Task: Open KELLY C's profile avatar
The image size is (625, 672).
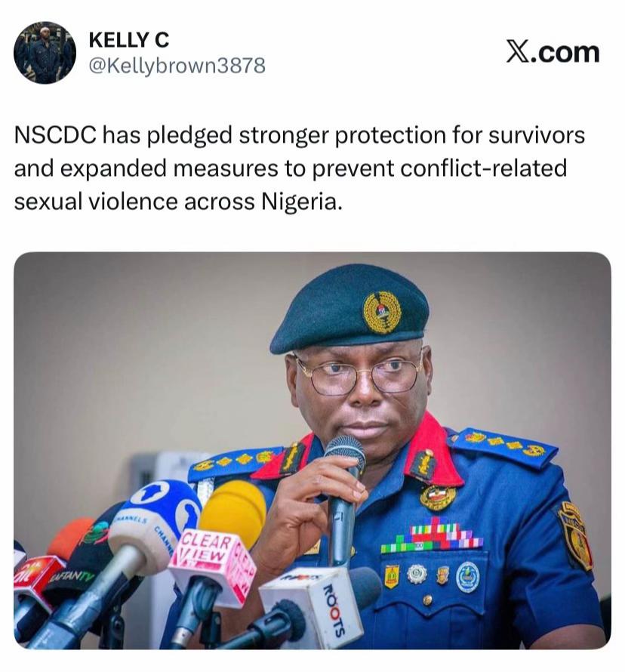Action: 45,53
